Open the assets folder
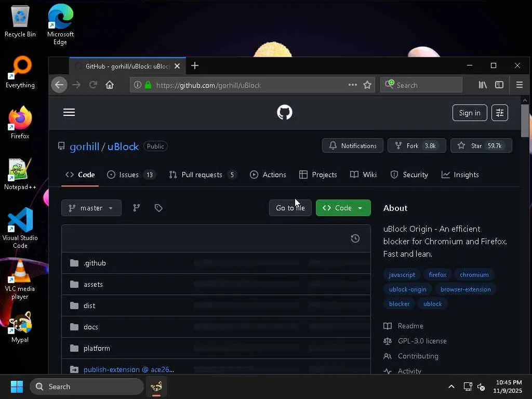 tap(94, 284)
